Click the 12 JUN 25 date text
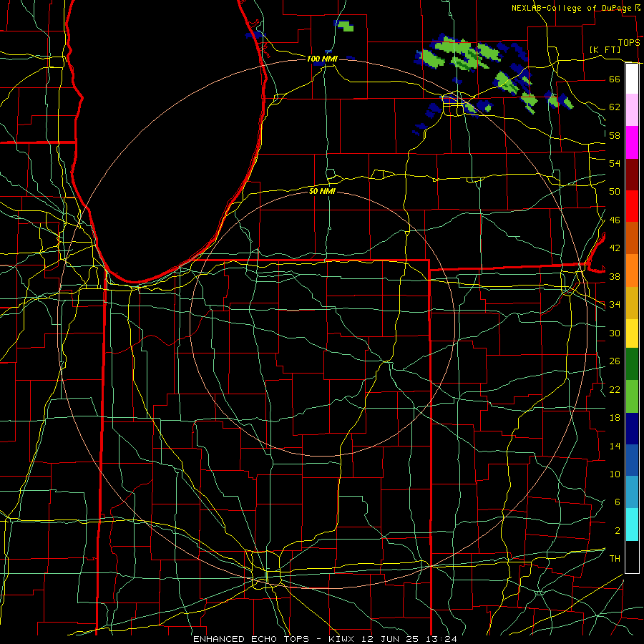Screen dimensions: 644x644 391,639
